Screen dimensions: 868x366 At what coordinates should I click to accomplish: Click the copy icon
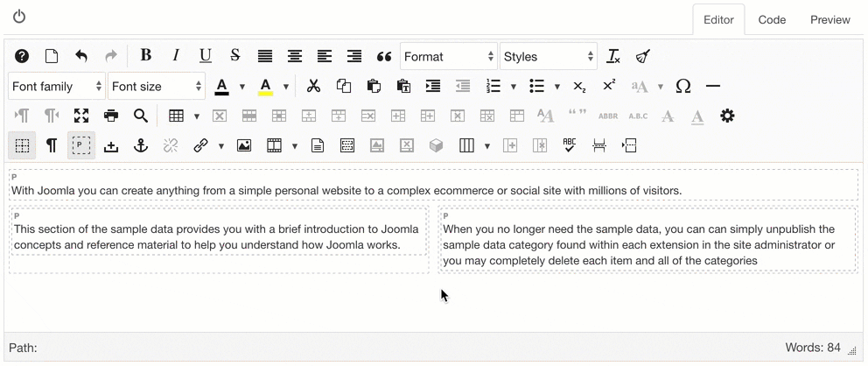(x=344, y=86)
